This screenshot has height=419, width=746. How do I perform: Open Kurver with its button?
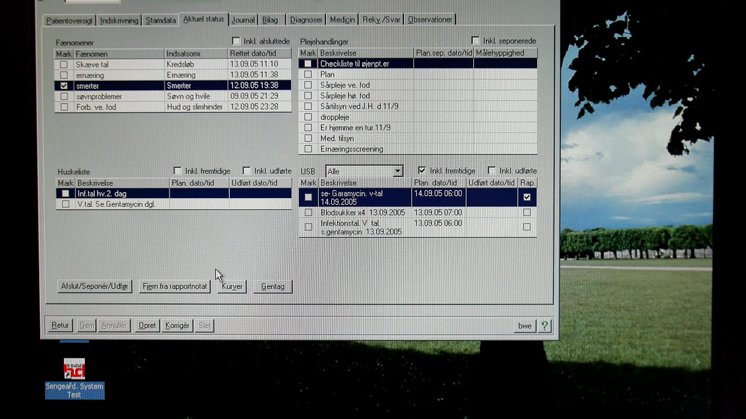pos(232,287)
